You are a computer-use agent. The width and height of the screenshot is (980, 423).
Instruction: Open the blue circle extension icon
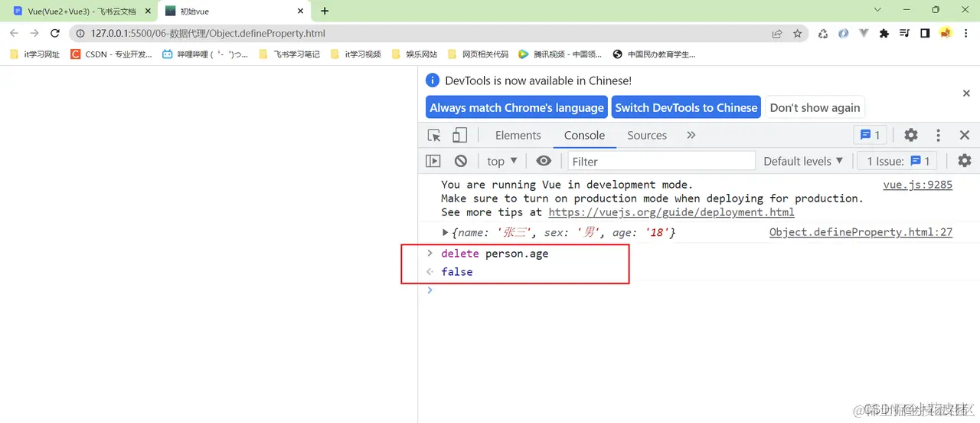click(x=843, y=34)
